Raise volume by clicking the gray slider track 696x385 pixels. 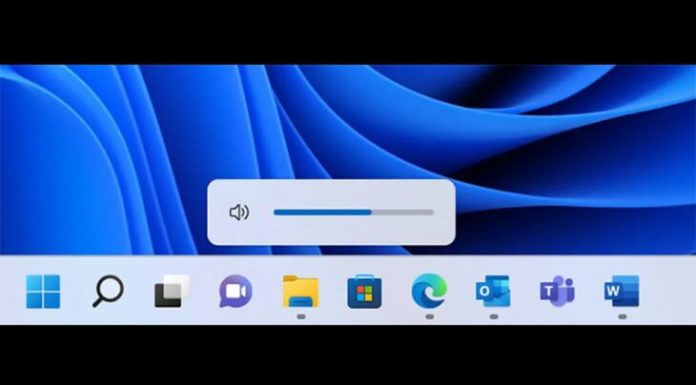point(403,213)
